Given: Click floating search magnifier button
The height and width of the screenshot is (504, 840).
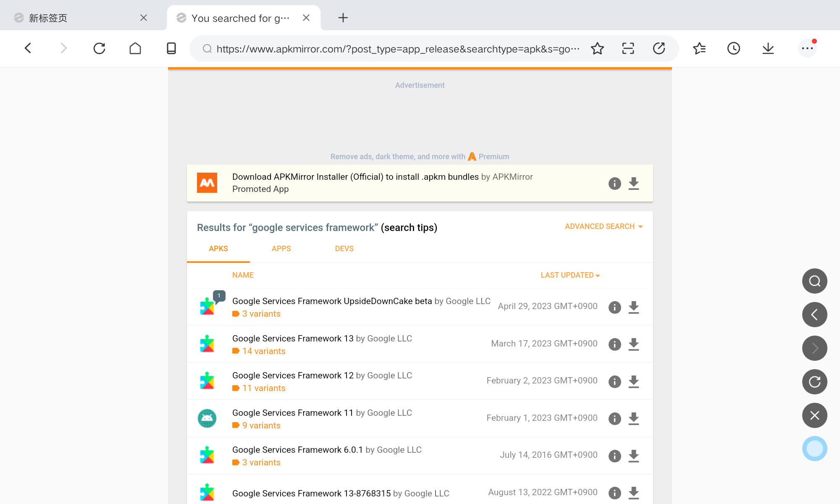Looking at the screenshot, I should point(814,281).
